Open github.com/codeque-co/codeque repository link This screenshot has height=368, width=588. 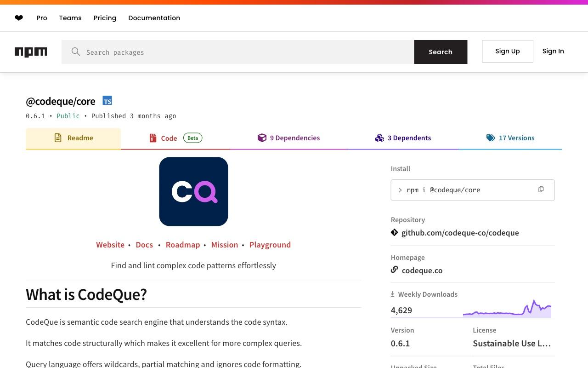[460, 233]
